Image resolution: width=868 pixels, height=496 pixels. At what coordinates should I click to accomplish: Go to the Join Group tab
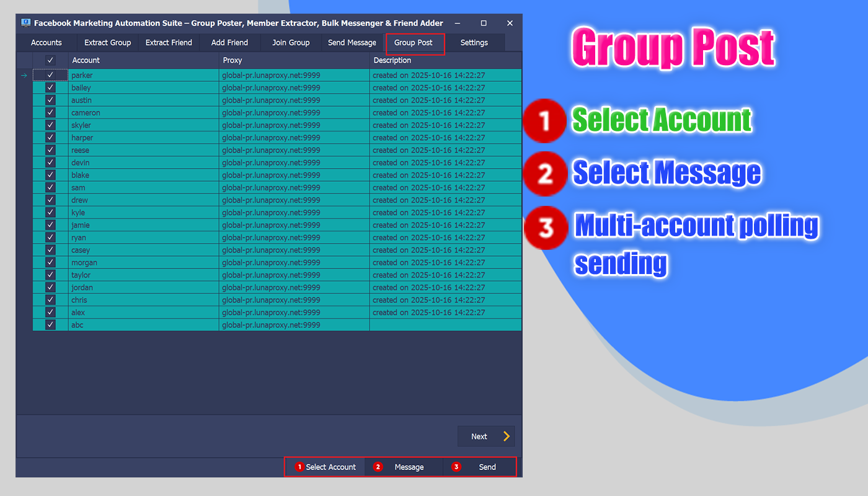click(x=291, y=43)
